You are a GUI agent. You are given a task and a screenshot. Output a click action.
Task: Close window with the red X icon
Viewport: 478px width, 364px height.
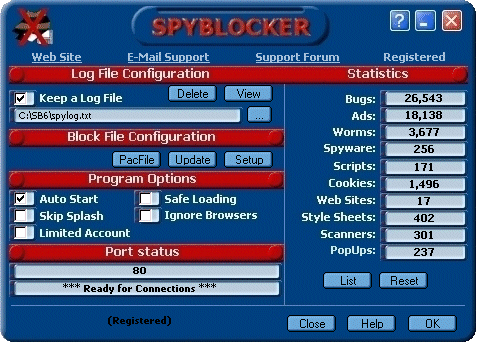point(452,21)
